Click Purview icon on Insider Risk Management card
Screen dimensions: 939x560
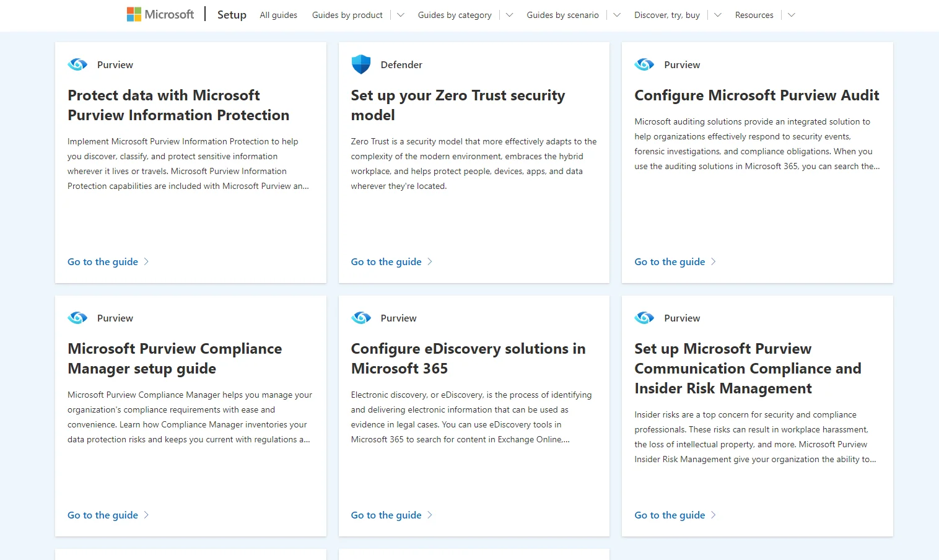pyautogui.click(x=644, y=318)
